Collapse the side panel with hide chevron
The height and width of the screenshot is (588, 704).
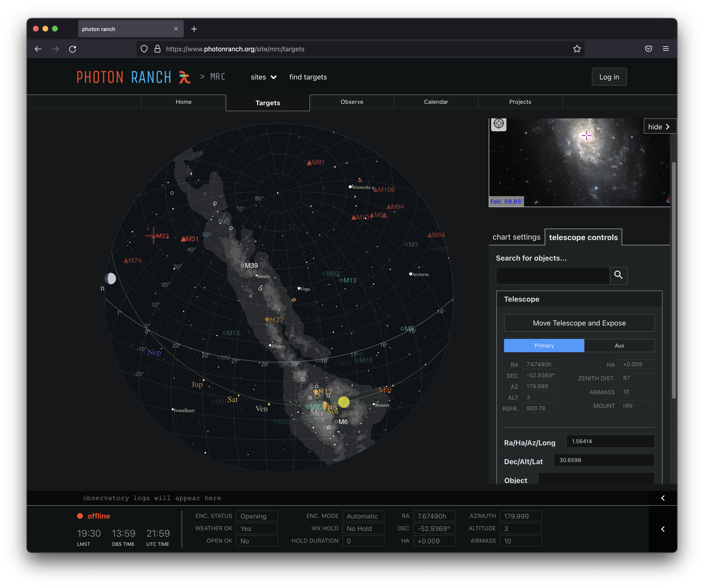pyautogui.click(x=659, y=127)
